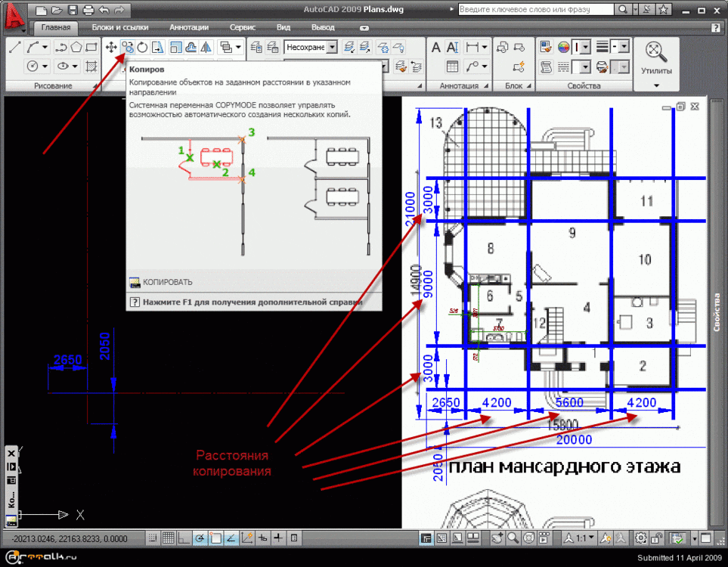
Task: Open the object color wheel control
Action: pos(563,47)
